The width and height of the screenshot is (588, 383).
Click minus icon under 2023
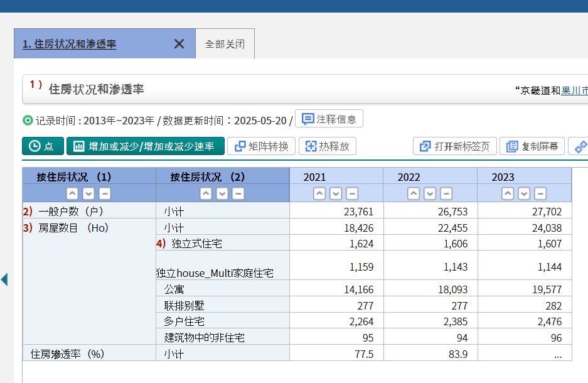coord(540,193)
